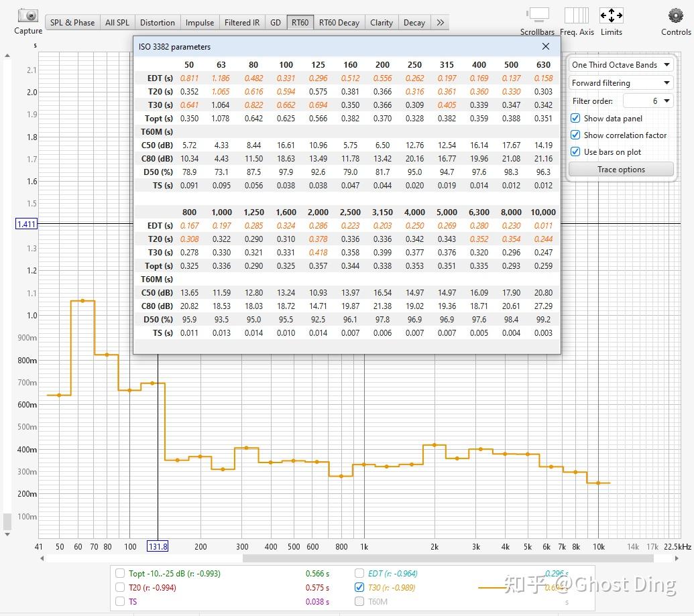Select the SPL & Phase tab
The height and width of the screenshot is (616, 694).
[x=72, y=22]
